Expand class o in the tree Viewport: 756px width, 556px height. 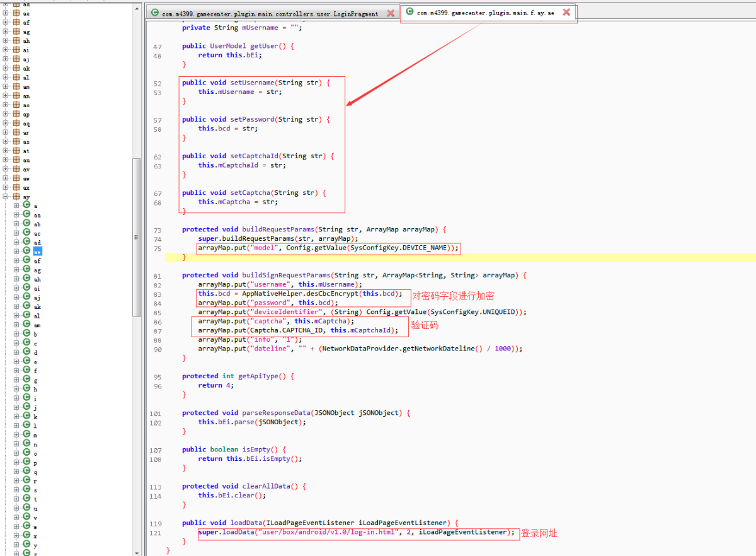click(16, 453)
